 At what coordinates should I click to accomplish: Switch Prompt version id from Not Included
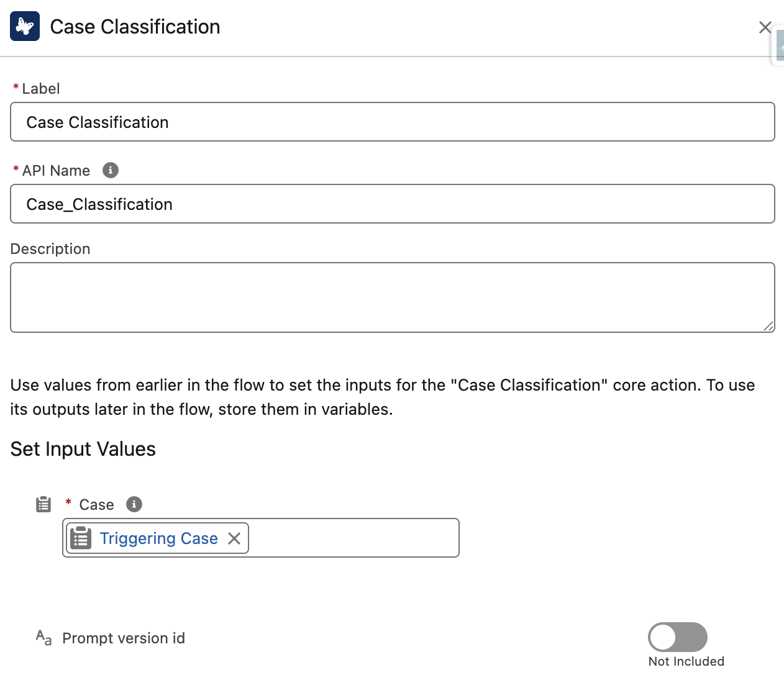point(678,636)
